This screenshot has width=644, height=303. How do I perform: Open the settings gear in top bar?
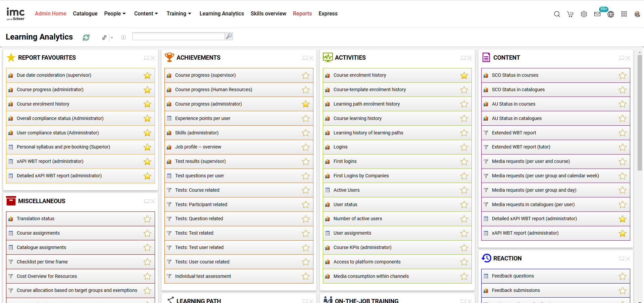tap(584, 14)
